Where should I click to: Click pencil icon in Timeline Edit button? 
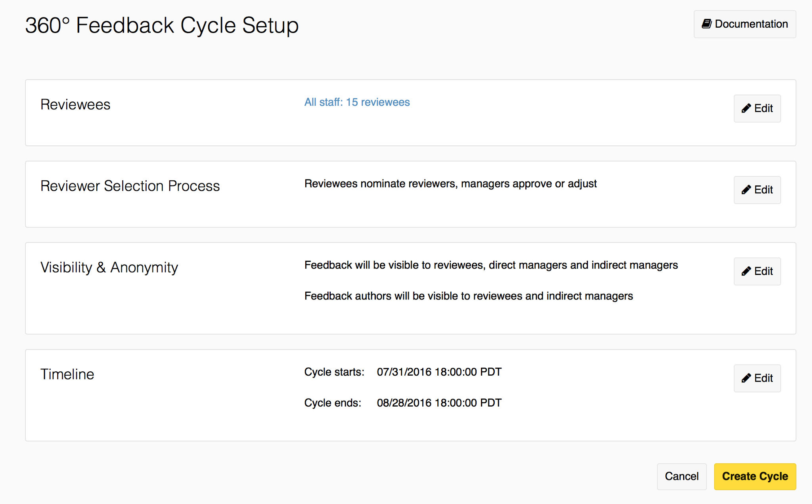746,378
